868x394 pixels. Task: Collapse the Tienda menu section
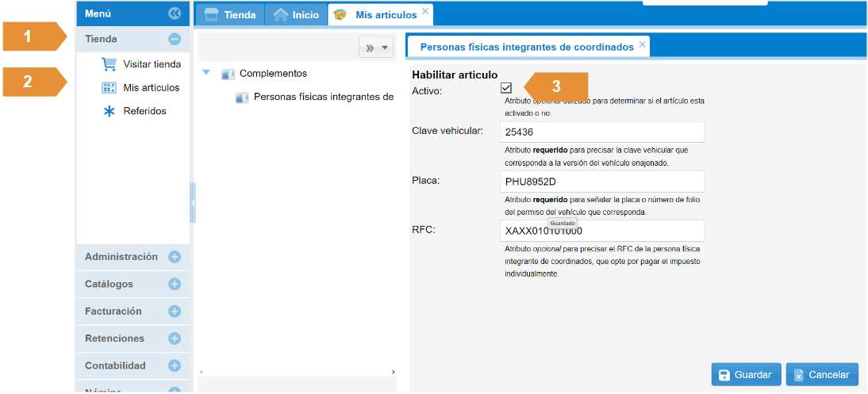pyautogui.click(x=175, y=39)
